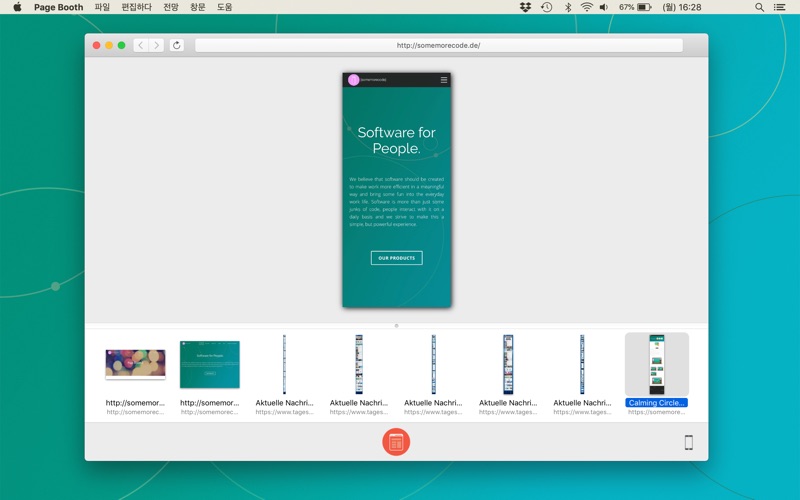Open the 창문 menu
This screenshot has height=500, width=800.
pos(197,7)
